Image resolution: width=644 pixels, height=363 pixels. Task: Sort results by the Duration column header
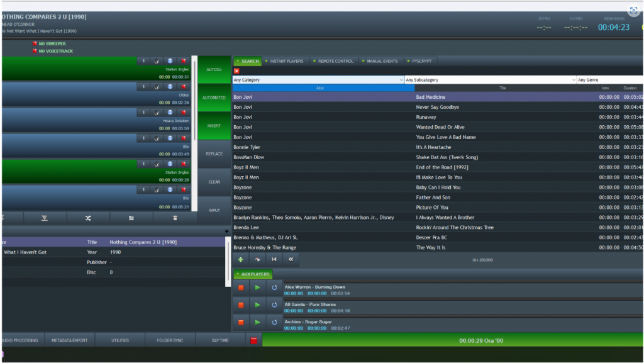(630, 88)
